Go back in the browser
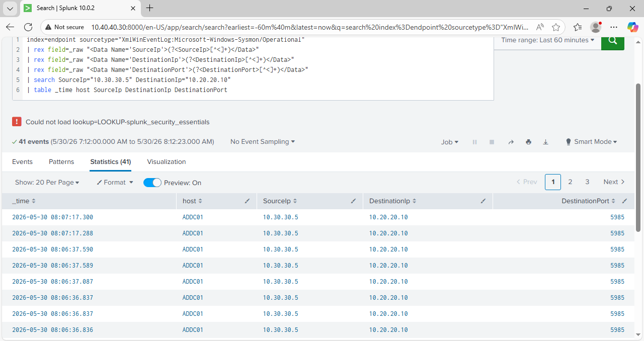 pyautogui.click(x=10, y=27)
